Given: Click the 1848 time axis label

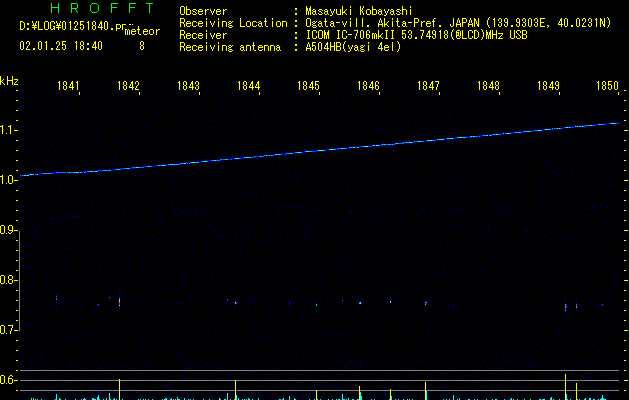Looking at the screenshot, I should click(x=488, y=86).
